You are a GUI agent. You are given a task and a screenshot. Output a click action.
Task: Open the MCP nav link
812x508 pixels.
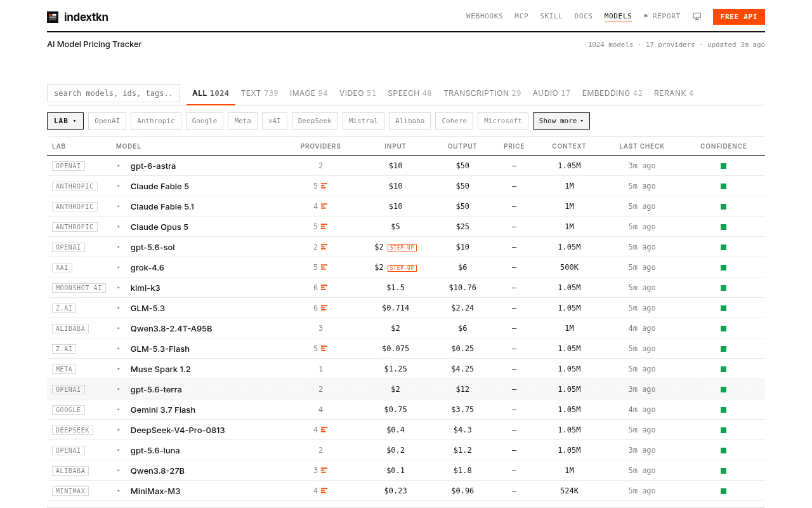[x=521, y=17]
